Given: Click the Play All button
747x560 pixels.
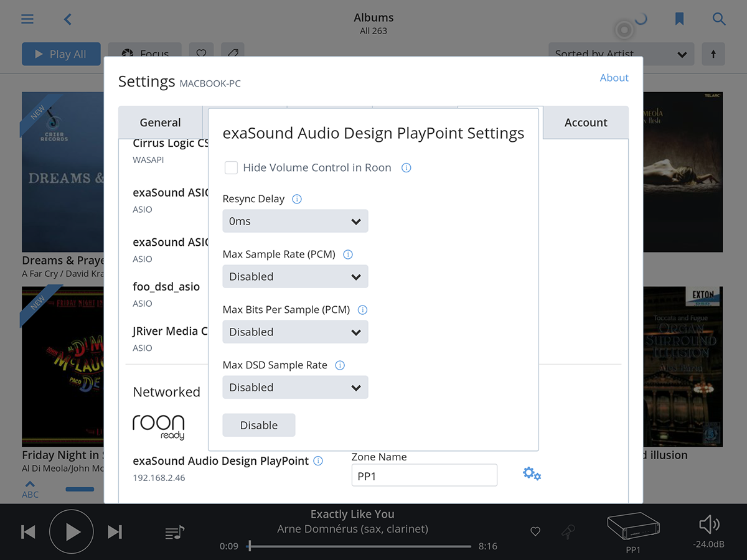Looking at the screenshot, I should (61, 54).
